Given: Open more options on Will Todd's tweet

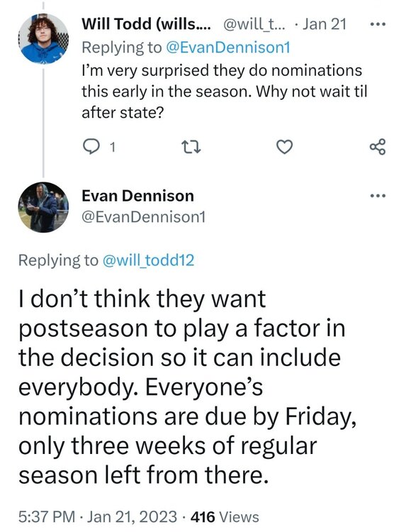Looking at the screenshot, I should (378, 24).
